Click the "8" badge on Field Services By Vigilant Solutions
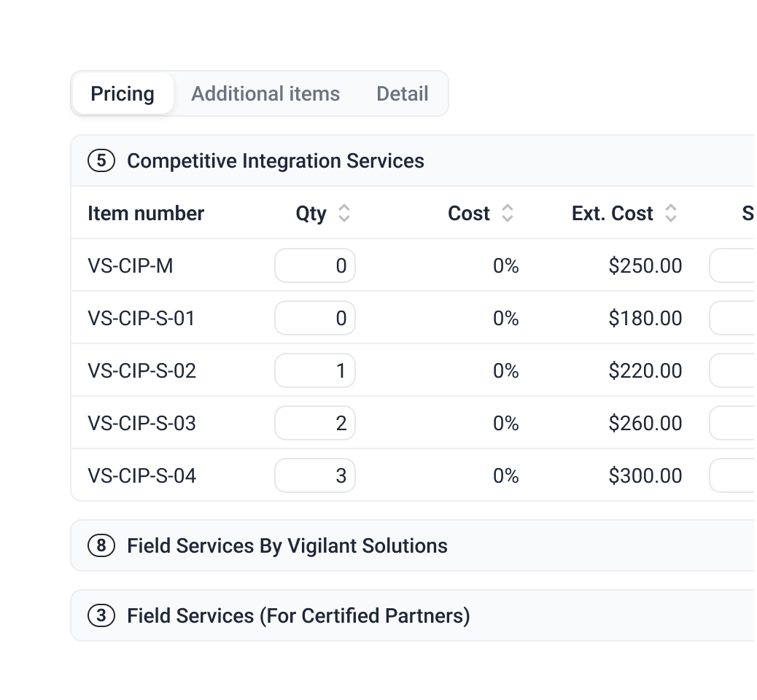The height and width of the screenshot is (700, 757). [x=100, y=545]
